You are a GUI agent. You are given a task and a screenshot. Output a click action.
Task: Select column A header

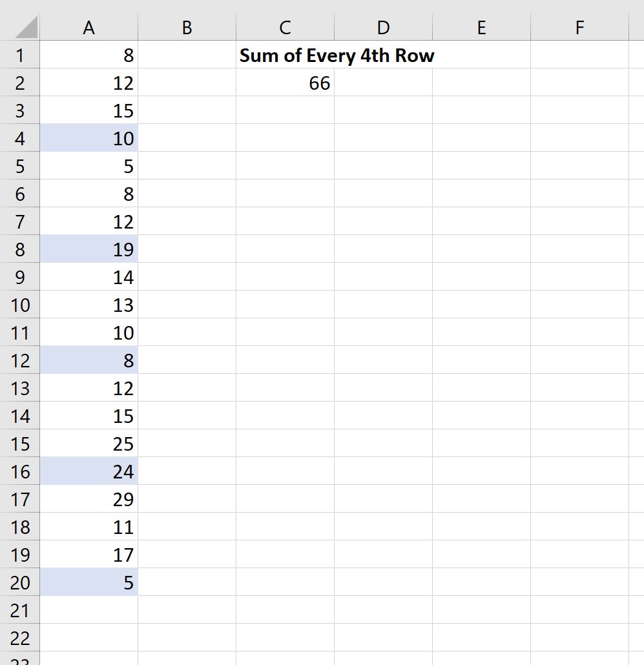pyautogui.click(x=89, y=28)
